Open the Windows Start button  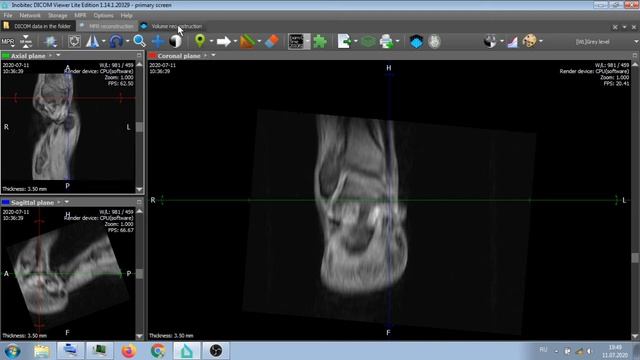point(12,351)
